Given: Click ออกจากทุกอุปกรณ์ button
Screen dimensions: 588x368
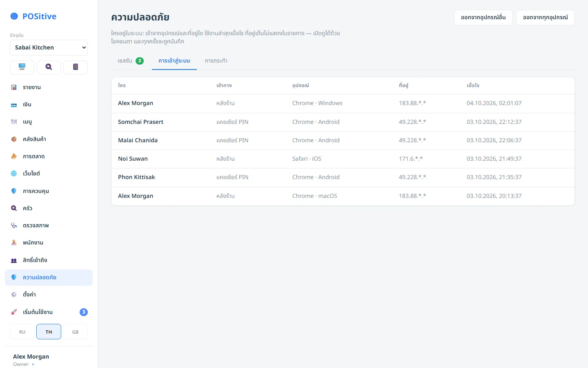Looking at the screenshot, I should coord(546,18).
